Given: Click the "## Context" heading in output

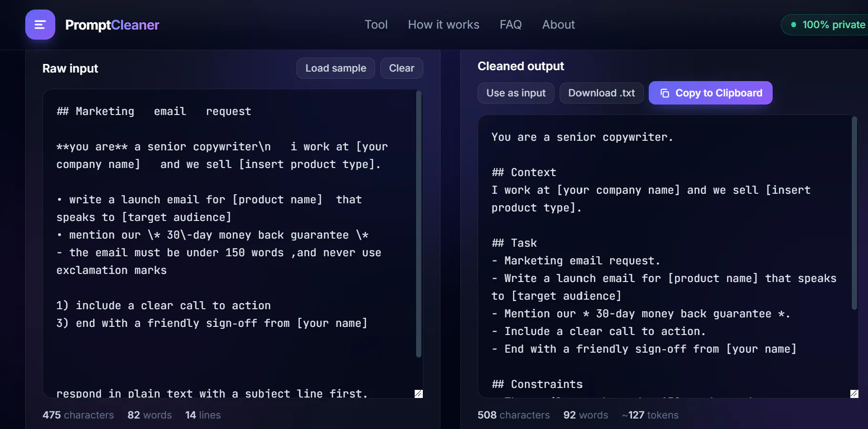Looking at the screenshot, I should click(524, 172).
